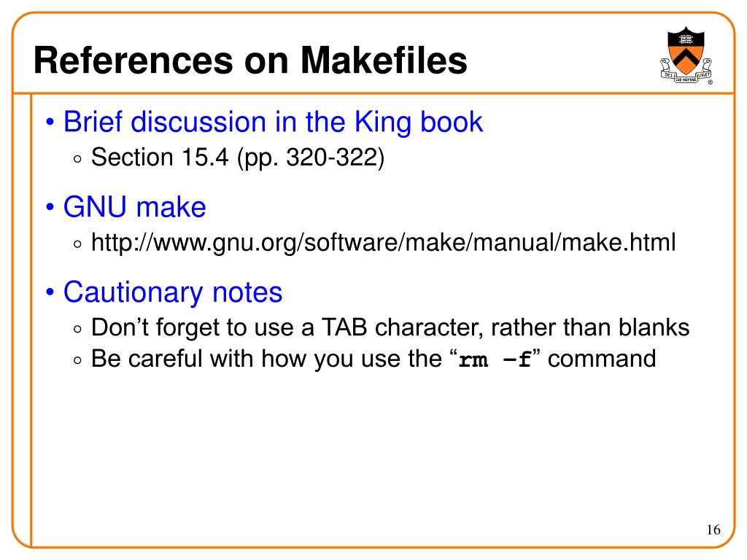The image size is (747, 560).
Task: Click the hollow bullet before 'Be careful'
Action: click(x=78, y=360)
